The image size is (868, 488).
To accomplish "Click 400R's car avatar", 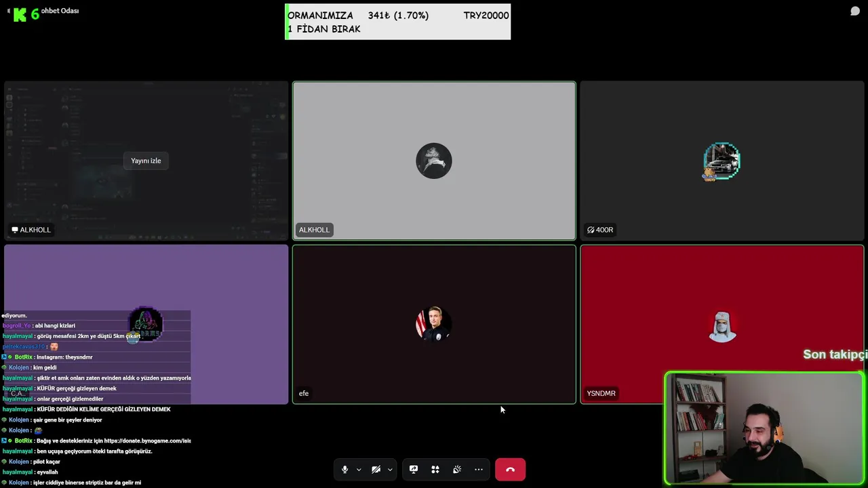I will (x=722, y=161).
